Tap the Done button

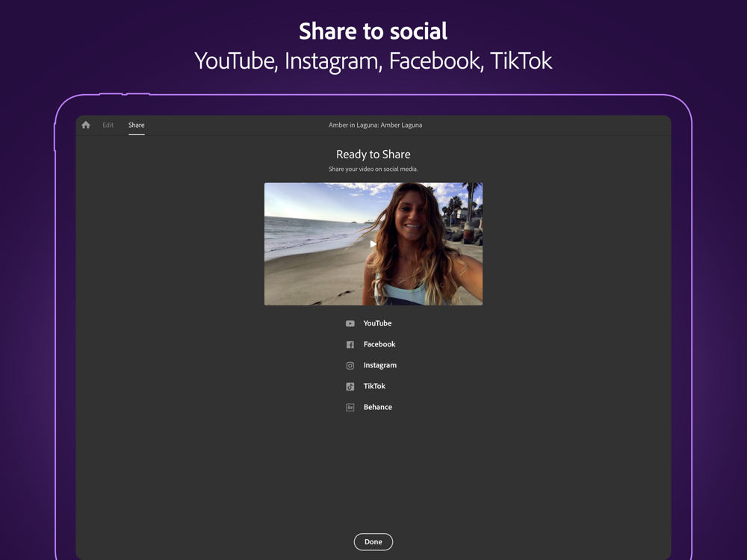[x=373, y=542]
